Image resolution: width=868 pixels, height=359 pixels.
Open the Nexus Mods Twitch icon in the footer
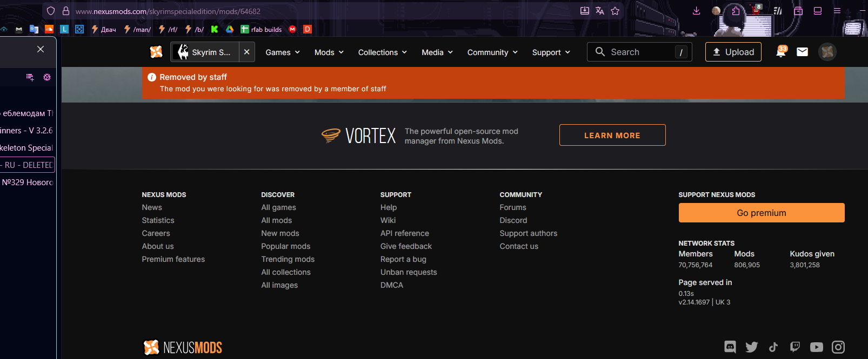click(x=795, y=347)
